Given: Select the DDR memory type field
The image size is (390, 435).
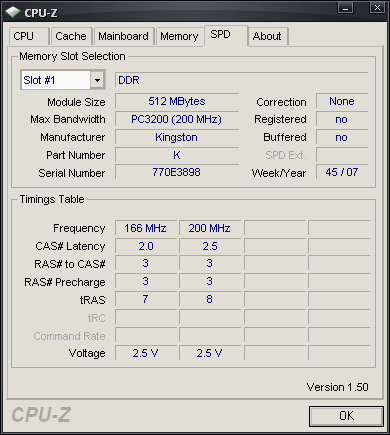Looking at the screenshot, I should point(242,80).
